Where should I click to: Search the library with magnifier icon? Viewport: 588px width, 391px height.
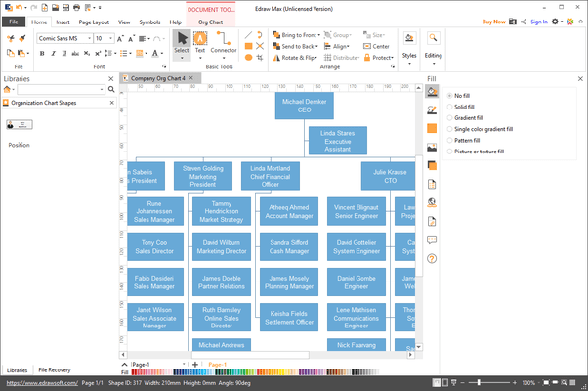point(111,89)
